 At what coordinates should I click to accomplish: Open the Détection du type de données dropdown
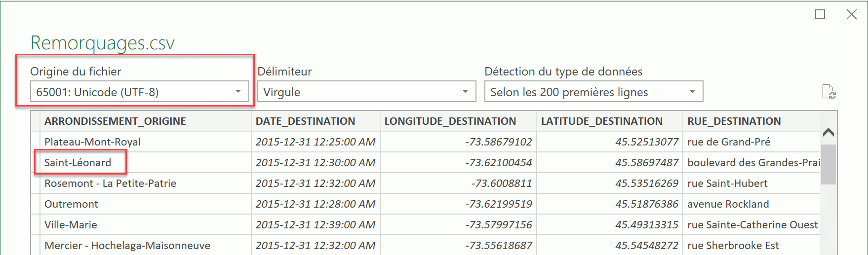(x=593, y=92)
